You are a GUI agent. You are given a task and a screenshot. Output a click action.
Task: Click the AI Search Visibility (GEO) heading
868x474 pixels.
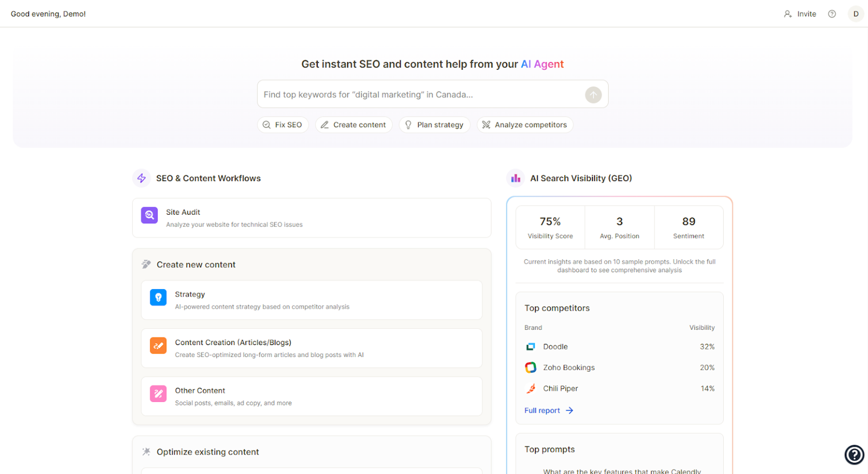point(581,178)
